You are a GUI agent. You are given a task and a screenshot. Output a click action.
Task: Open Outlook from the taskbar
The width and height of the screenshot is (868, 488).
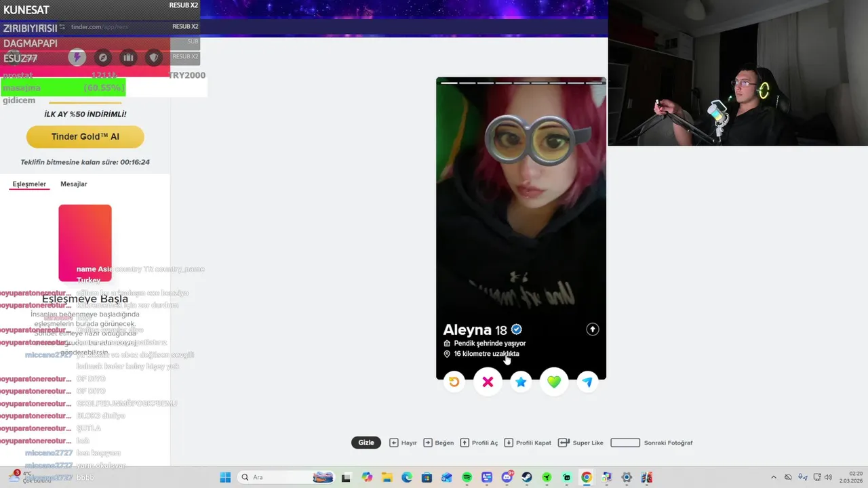447,477
